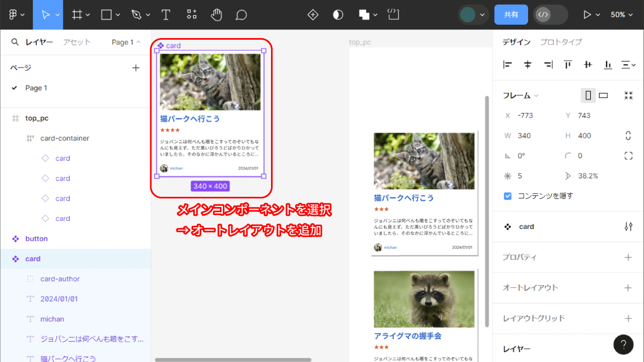644x362 pixels.
Task: Click the crop frame toolbar icon
Action: 393,14
